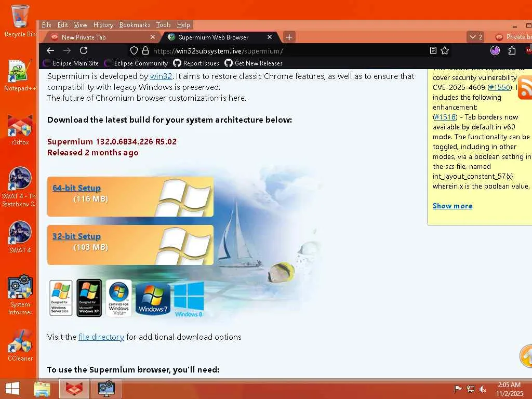Reload the Supermium page
This screenshot has height=399, width=532.
[84, 50]
